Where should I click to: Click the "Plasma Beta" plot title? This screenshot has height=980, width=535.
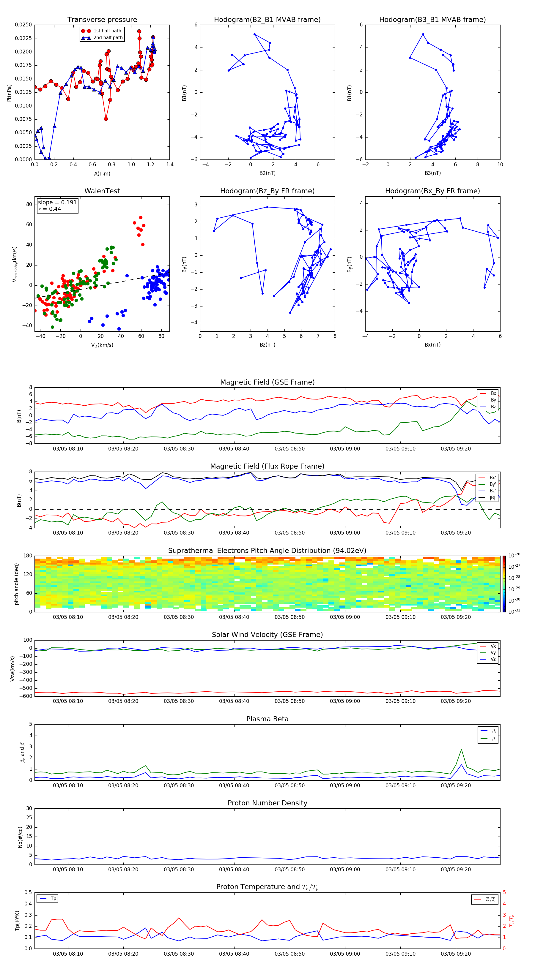[267, 719]
